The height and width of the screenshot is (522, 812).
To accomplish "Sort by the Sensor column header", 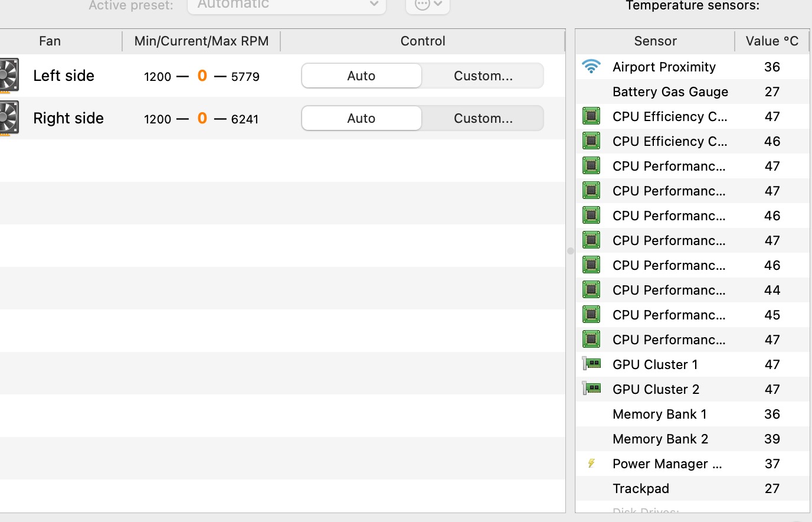I will click(655, 41).
